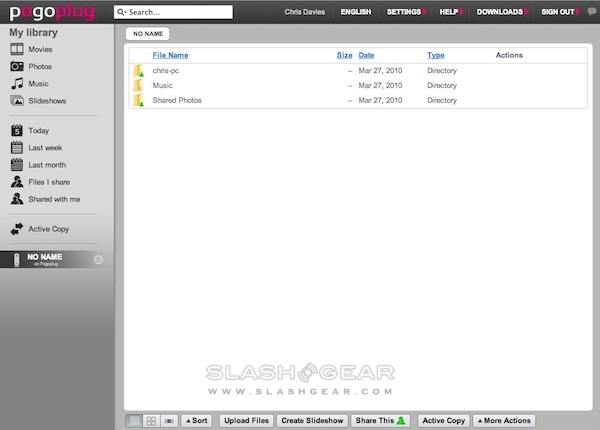
Task: Open the Movies library icon
Action: coord(17,49)
